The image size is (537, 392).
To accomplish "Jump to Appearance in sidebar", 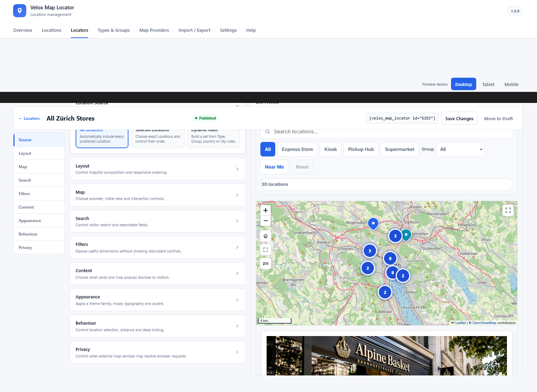I will 39,221.
